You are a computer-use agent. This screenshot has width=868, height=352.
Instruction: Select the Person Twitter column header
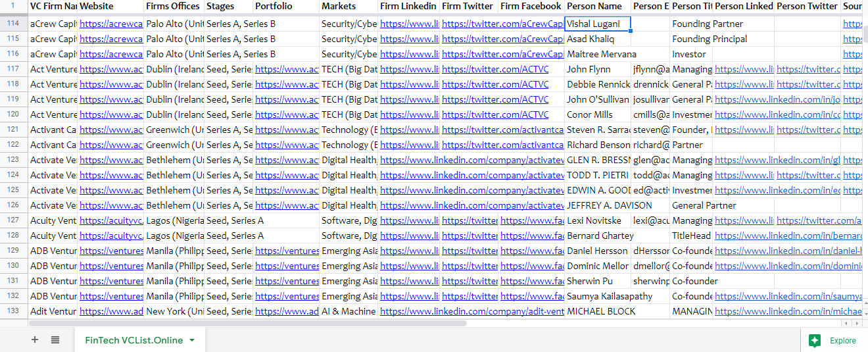pyautogui.click(x=808, y=7)
